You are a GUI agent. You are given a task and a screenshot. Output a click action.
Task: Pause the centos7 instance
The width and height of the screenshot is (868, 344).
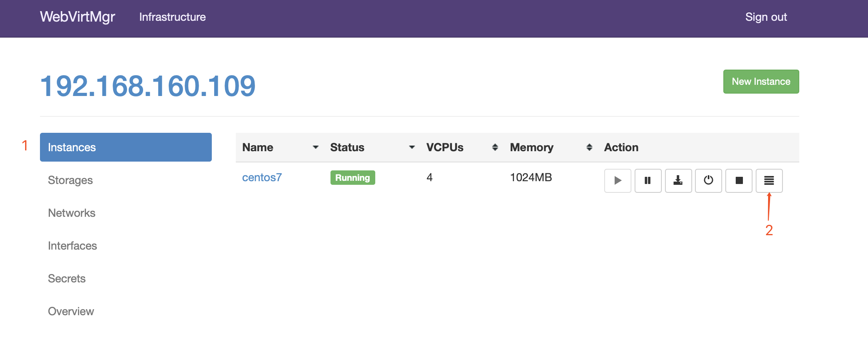(648, 180)
